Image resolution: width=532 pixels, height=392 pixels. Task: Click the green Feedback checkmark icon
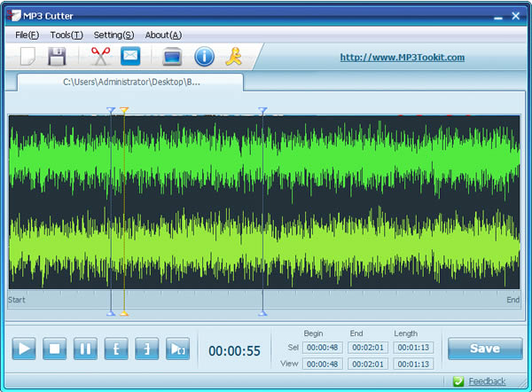coord(458,381)
